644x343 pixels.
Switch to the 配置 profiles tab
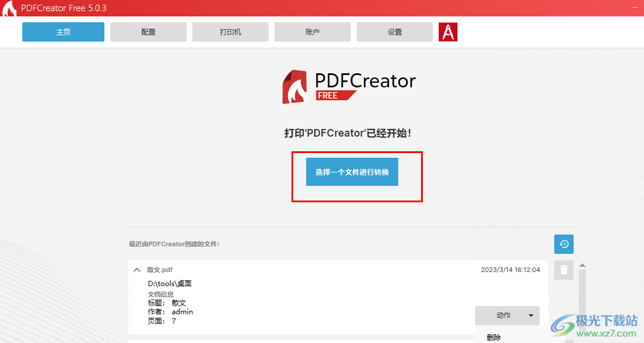coord(148,32)
